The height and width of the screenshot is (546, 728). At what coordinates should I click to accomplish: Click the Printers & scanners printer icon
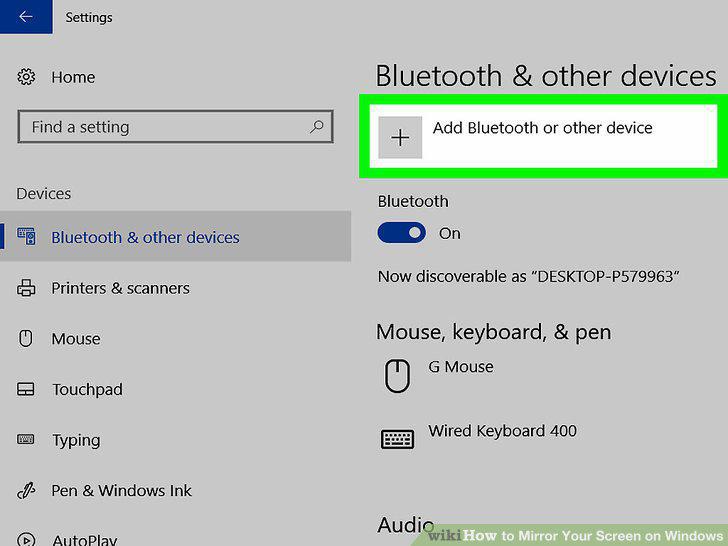[x=26, y=288]
